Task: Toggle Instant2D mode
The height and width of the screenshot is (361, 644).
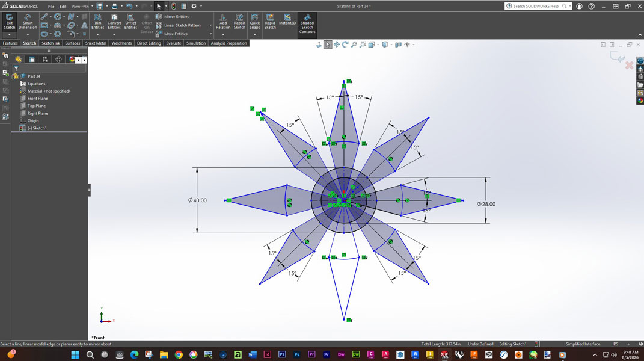Action: 287,20
